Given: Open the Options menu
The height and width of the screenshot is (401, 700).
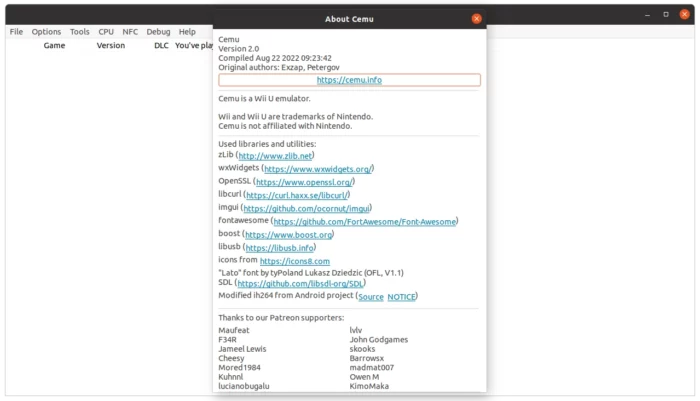Looking at the screenshot, I should 46,32.
